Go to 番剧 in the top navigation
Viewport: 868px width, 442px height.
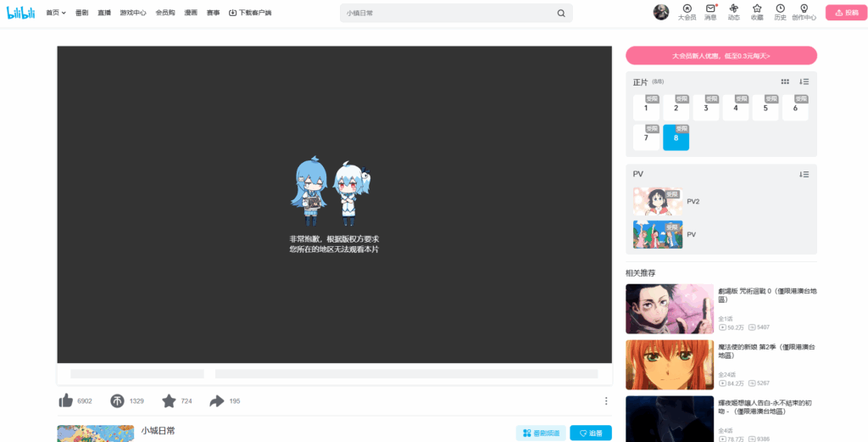click(81, 13)
